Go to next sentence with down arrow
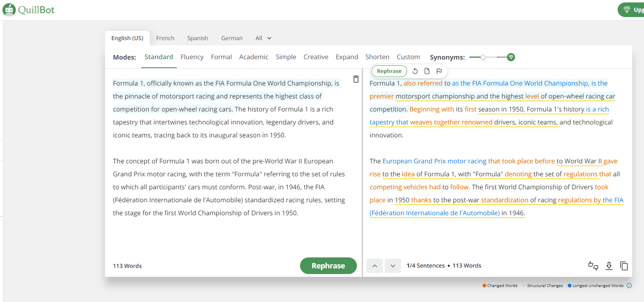 pyautogui.click(x=393, y=266)
